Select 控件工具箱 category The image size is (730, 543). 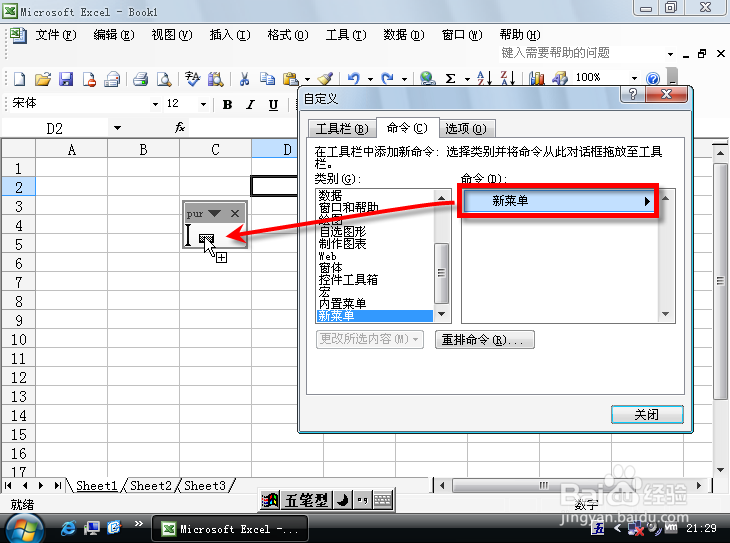[374, 279]
